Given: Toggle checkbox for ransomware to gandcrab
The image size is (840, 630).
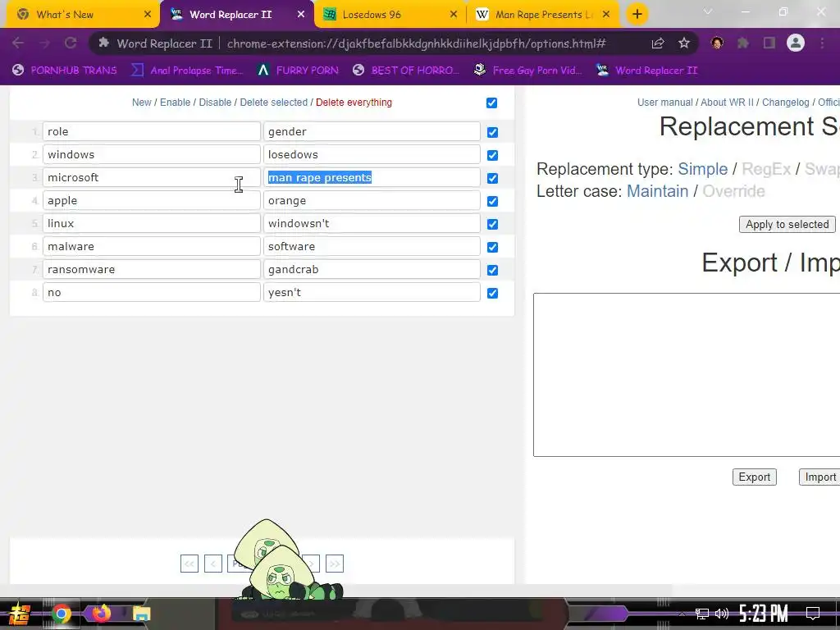Looking at the screenshot, I should point(492,271).
